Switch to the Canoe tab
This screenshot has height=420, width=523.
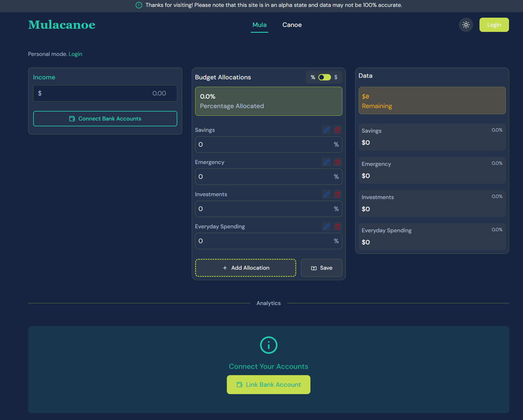tap(292, 25)
